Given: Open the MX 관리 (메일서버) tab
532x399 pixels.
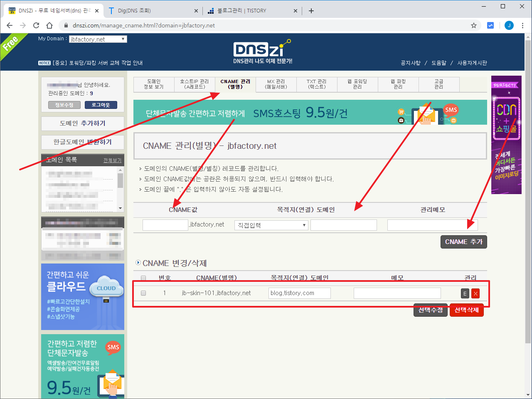Looking at the screenshot, I should [x=276, y=84].
